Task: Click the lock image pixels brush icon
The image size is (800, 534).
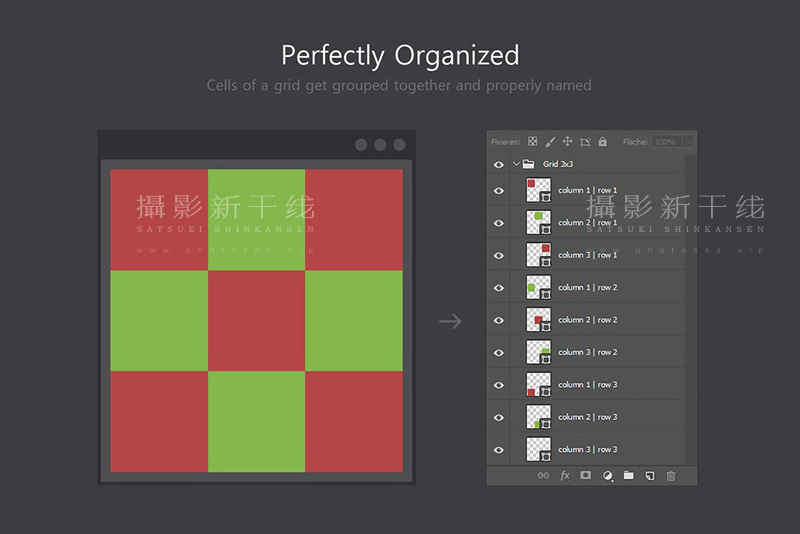Action: (550, 142)
